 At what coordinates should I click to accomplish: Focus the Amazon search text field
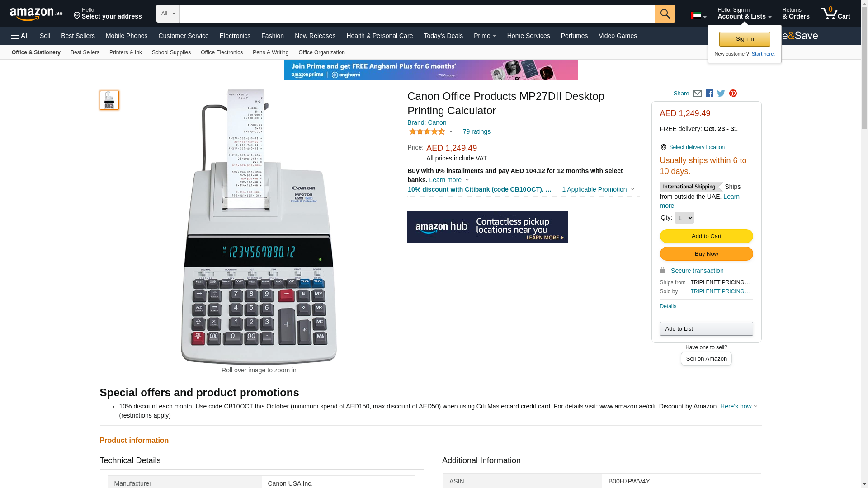tap(417, 14)
